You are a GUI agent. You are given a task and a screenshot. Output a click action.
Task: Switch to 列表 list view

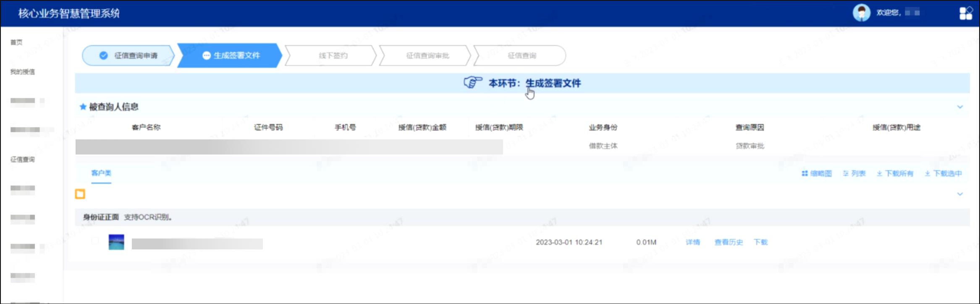[x=854, y=173]
